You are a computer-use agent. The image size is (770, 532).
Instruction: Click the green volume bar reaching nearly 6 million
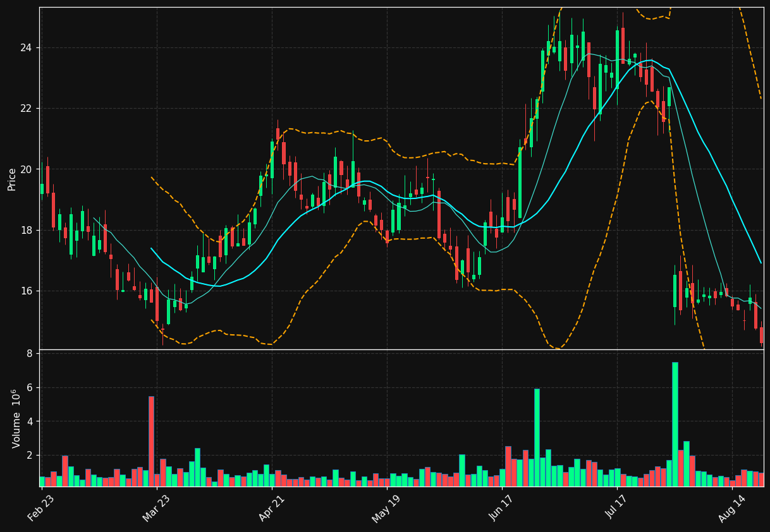coord(537,437)
